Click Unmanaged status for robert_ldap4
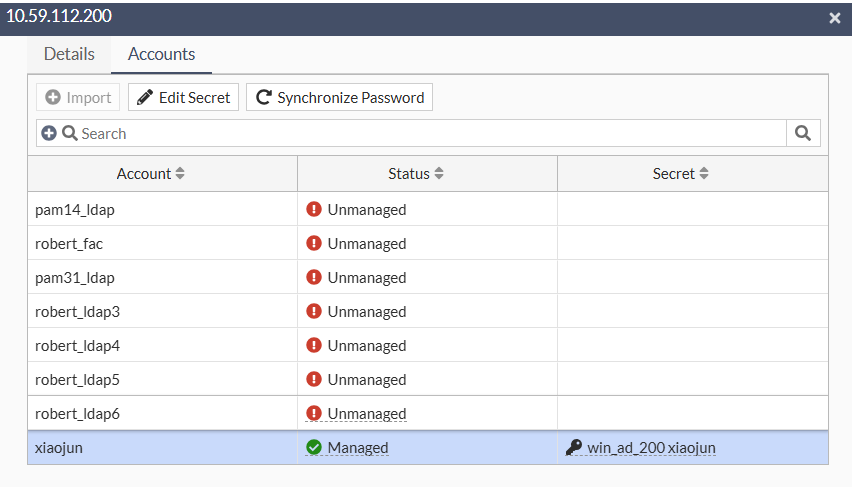This screenshot has width=852, height=487. 367,346
